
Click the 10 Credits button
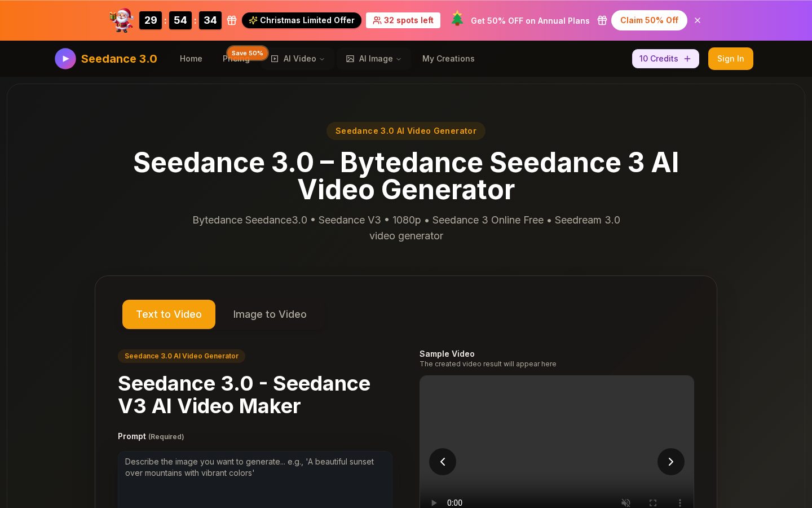(665, 59)
